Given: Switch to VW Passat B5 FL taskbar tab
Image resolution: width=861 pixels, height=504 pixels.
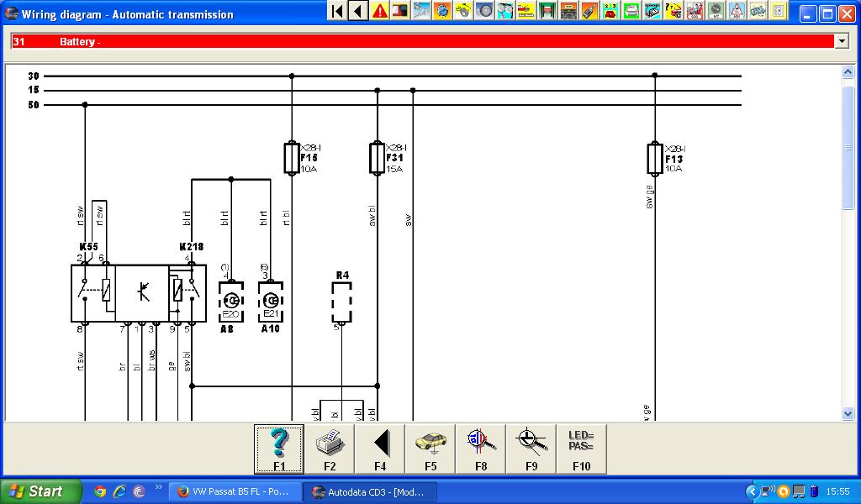Looking at the screenshot, I should [x=235, y=491].
